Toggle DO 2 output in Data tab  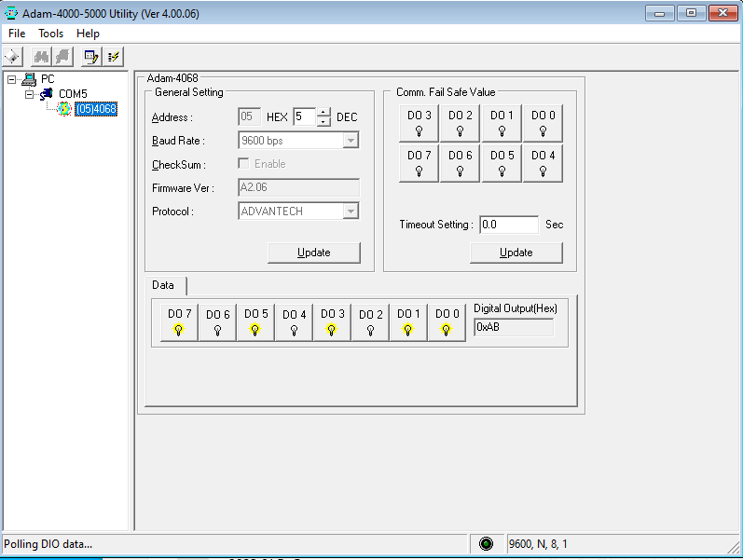point(370,322)
